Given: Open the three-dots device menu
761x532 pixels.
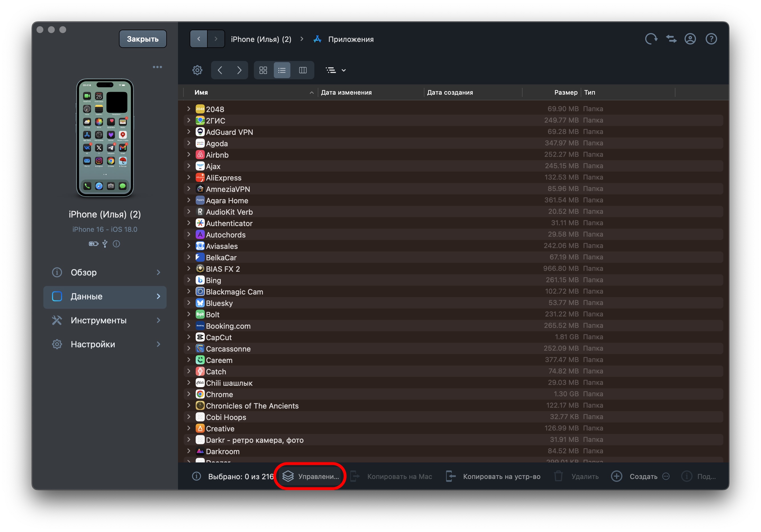Looking at the screenshot, I should [x=157, y=67].
